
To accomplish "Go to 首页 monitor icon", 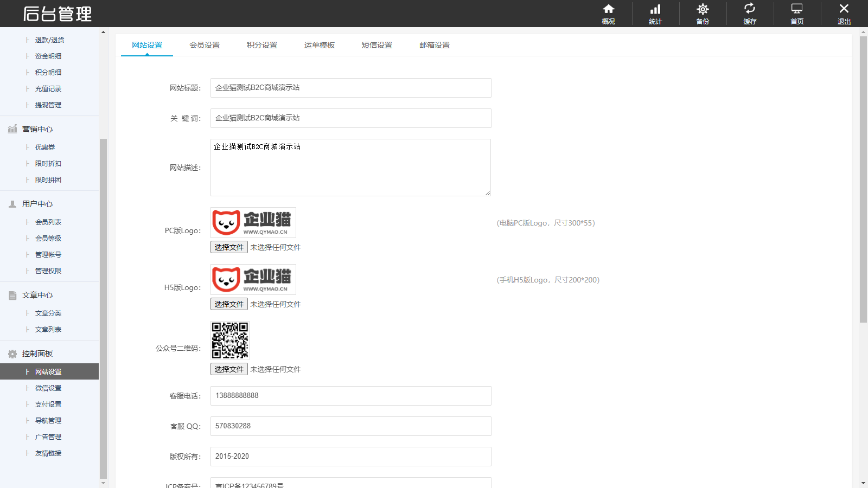I will pyautogui.click(x=797, y=9).
